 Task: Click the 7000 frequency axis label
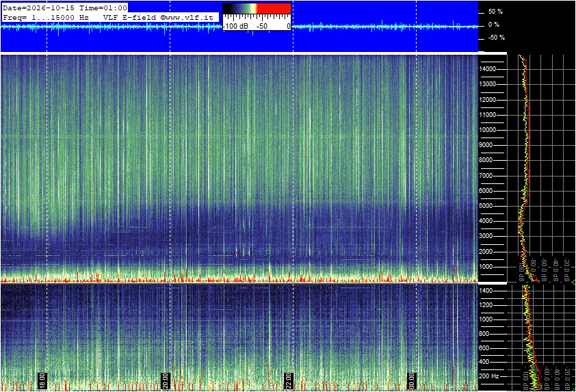486,176
